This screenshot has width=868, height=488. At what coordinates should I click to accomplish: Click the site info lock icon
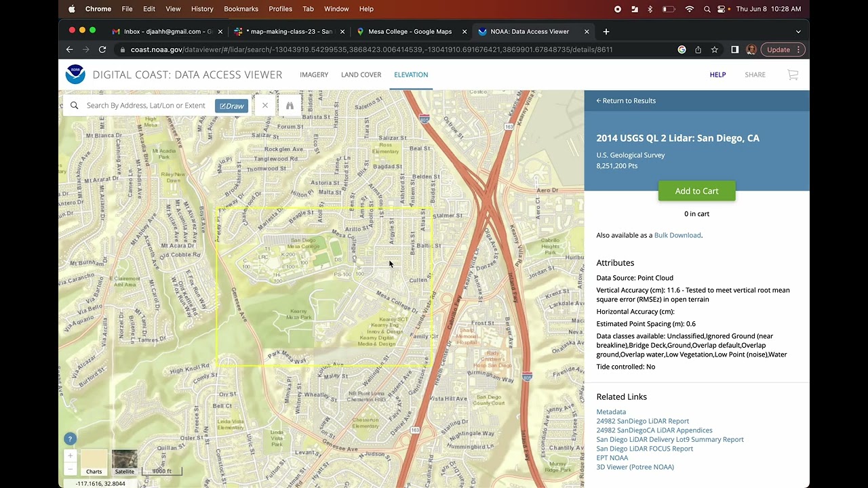coord(122,49)
